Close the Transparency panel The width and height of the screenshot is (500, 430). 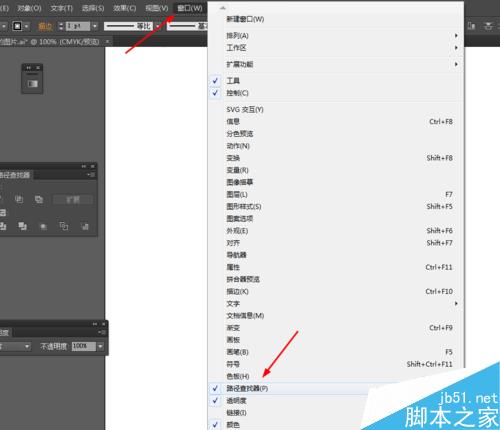pyautogui.click(x=103, y=324)
